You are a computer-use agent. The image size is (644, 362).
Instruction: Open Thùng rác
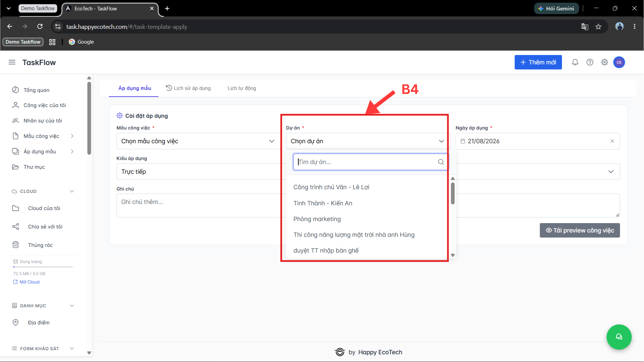click(x=40, y=245)
